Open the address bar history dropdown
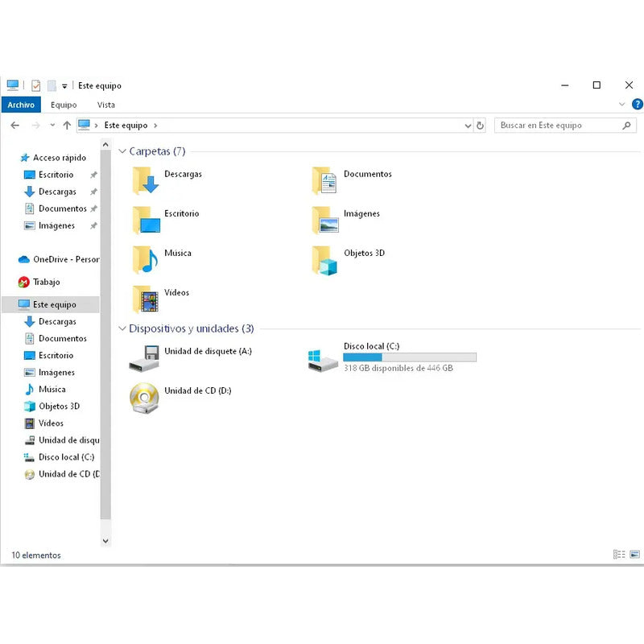Screen dimensions: 644x644 pyautogui.click(x=468, y=126)
